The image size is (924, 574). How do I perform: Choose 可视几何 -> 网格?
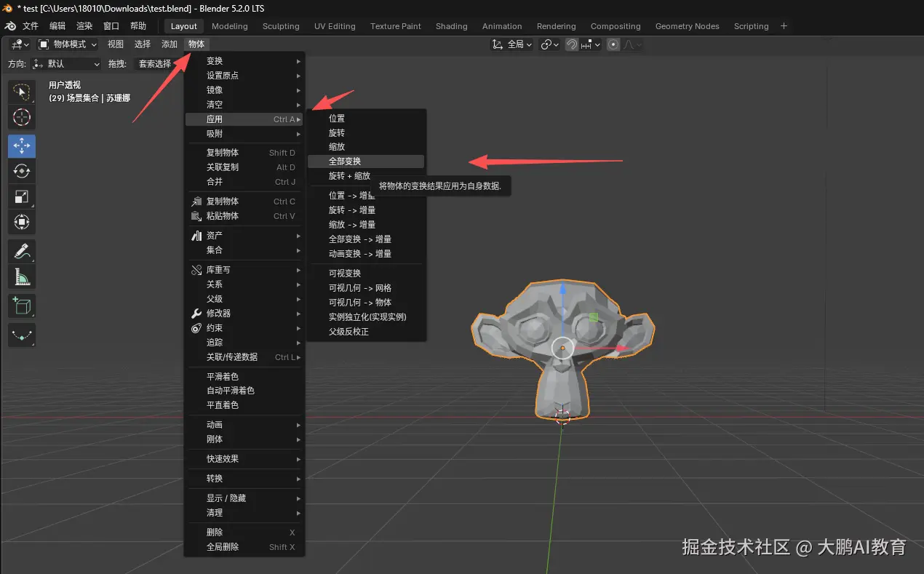[x=366, y=288]
